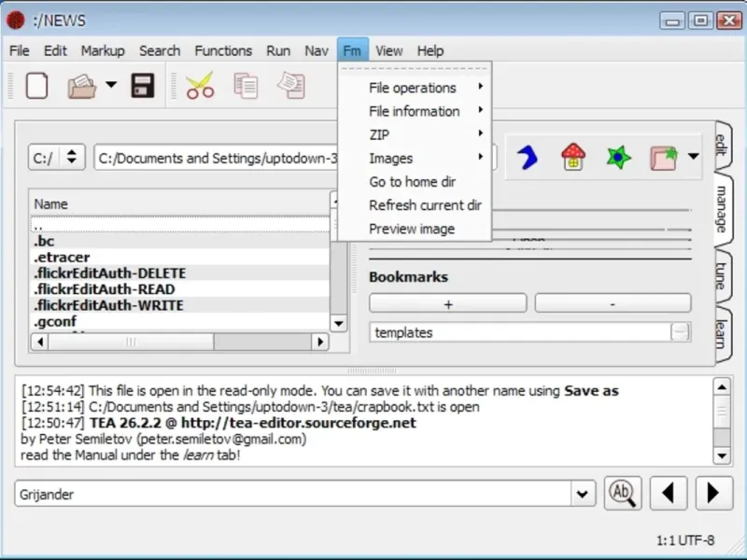Open the Search menu
The width and height of the screenshot is (747, 560).
tap(160, 50)
